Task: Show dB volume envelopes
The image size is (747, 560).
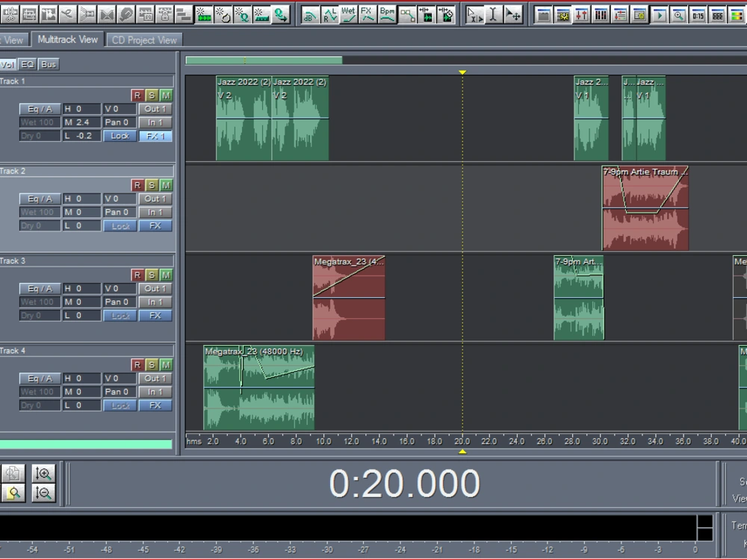Action: point(310,14)
